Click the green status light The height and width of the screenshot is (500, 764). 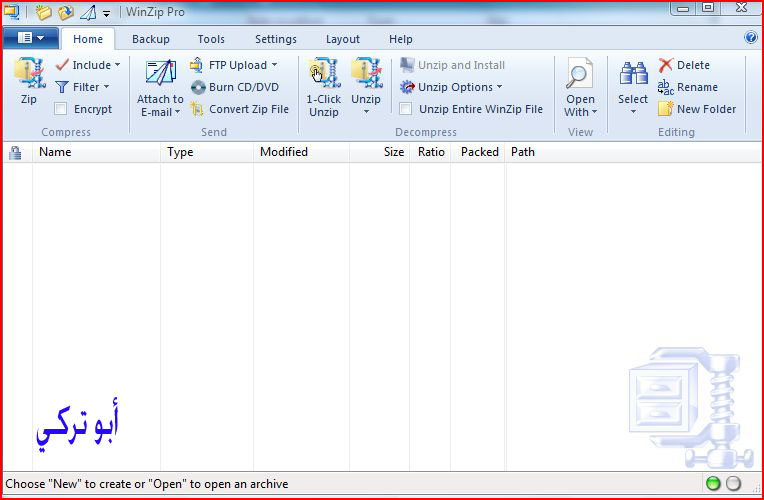click(x=713, y=483)
